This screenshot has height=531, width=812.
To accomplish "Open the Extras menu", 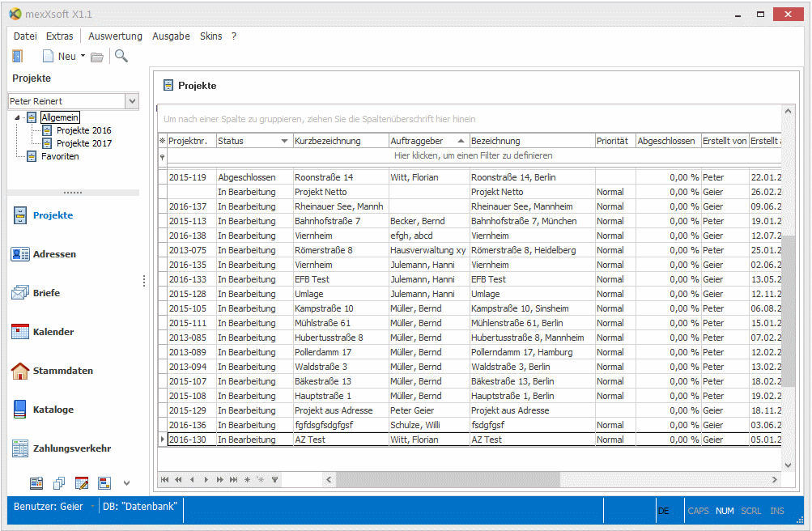I will pyautogui.click(x=60, y=36).
